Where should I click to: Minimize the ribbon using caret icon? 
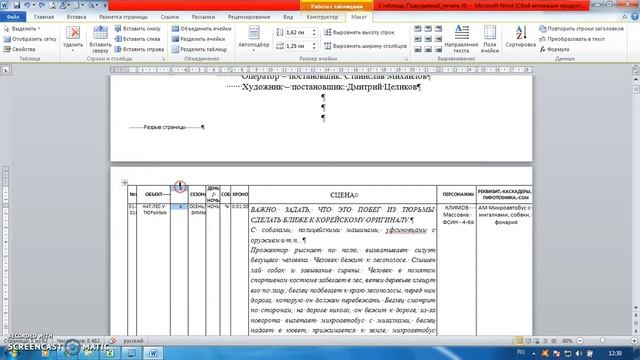pos(625,16)
